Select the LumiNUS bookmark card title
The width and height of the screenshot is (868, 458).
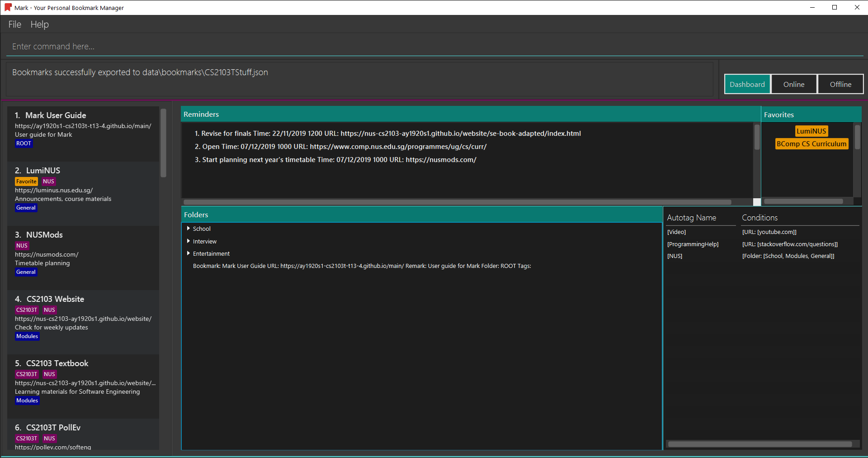43,171
